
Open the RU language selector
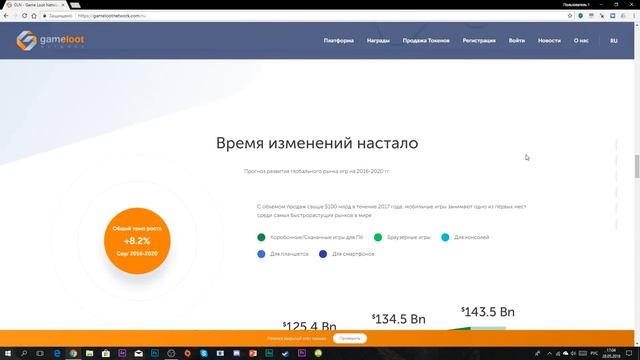[x=613, y=40]
